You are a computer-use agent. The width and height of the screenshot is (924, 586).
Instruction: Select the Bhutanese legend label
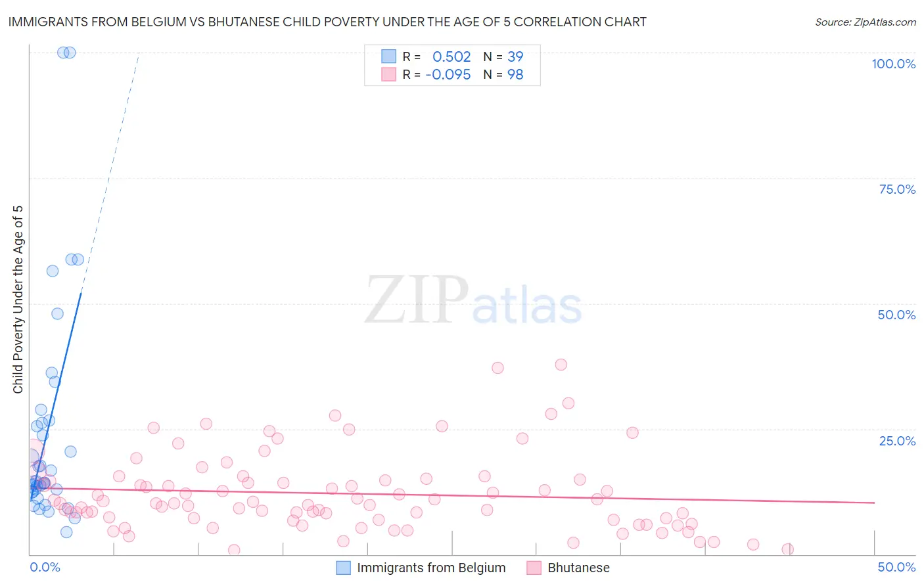[x=578, y=568]
